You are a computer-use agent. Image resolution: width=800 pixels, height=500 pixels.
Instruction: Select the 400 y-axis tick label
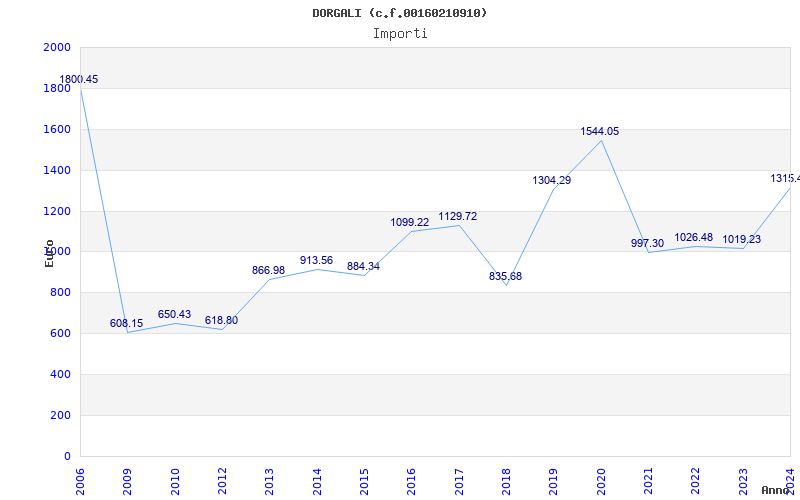(x=61, y=374)
